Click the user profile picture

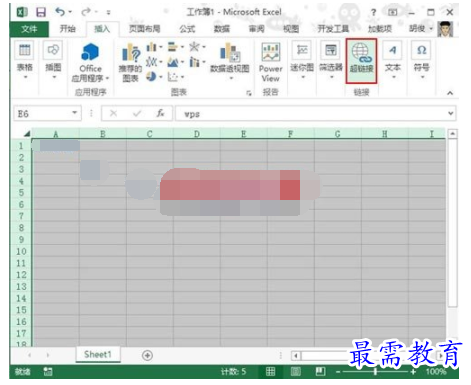click(445, 29)
